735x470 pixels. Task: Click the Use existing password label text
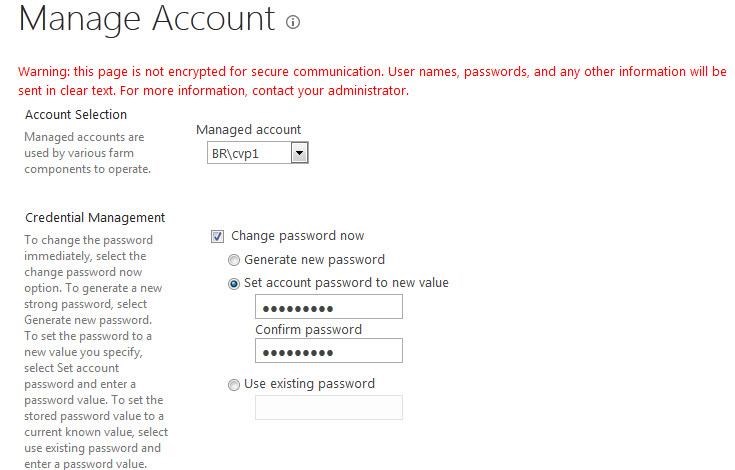tap(309, 384)
